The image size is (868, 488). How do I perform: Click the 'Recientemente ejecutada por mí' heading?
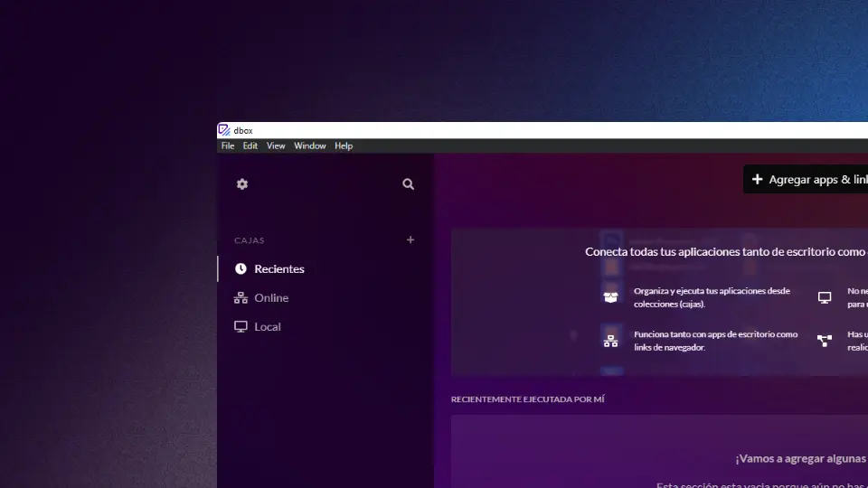coord(527,399)
